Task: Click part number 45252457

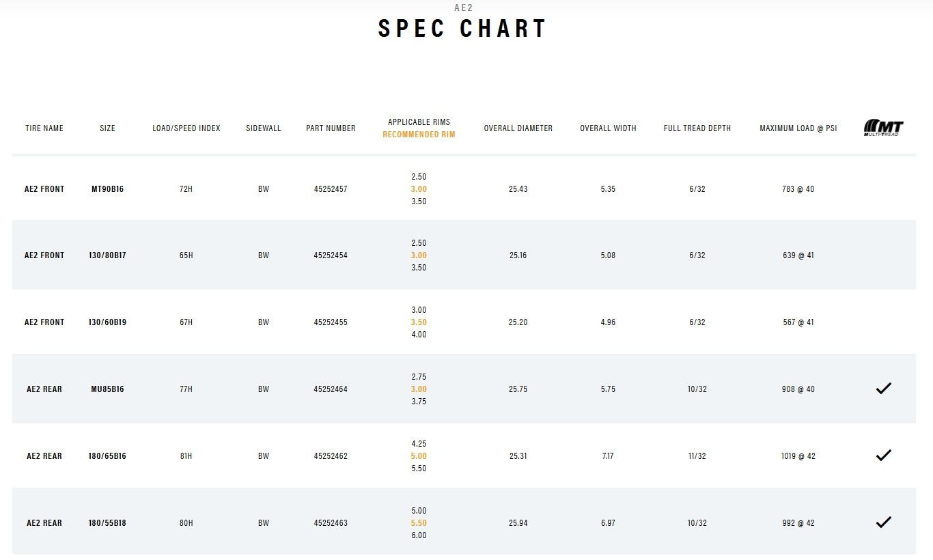Action: [x=331, y=189]
